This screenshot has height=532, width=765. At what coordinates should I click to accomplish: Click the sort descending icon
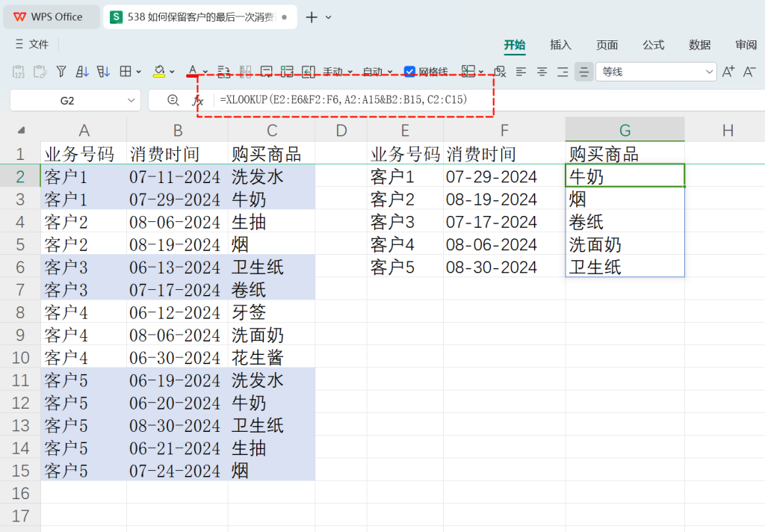click(x=103, y=72)
